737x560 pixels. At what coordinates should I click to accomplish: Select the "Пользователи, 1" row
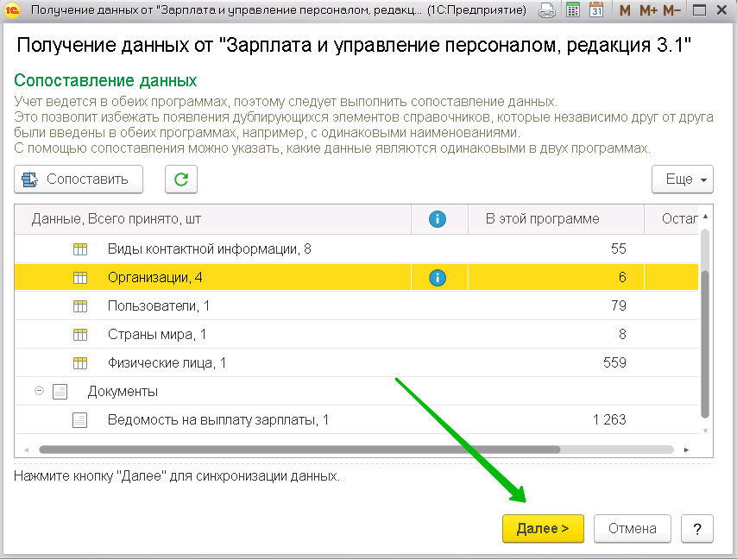[x=356, y=305]
